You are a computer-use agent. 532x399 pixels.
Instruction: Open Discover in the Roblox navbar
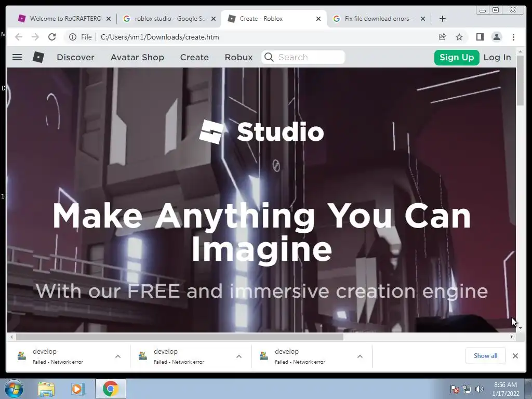coord(75,57)
